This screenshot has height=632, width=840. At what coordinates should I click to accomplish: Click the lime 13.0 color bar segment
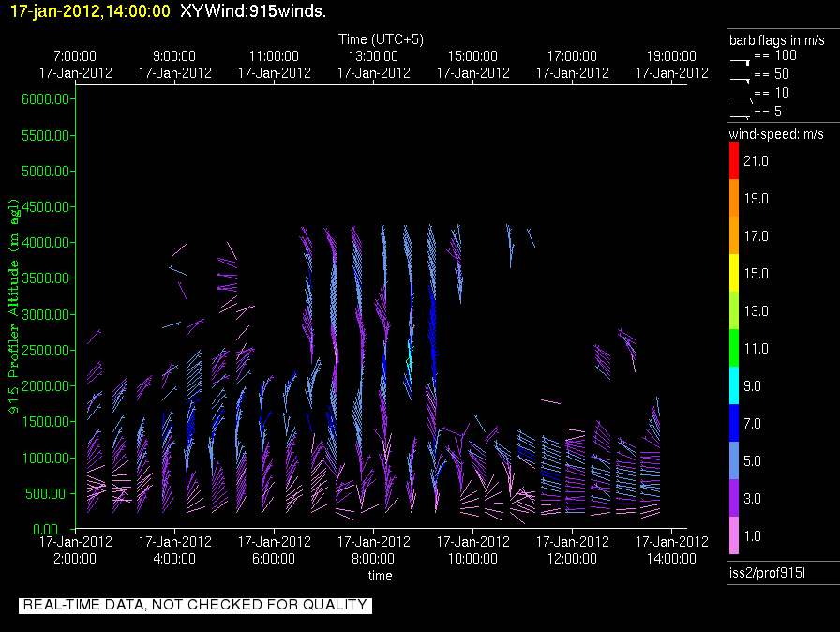click(x=734, y=310)
